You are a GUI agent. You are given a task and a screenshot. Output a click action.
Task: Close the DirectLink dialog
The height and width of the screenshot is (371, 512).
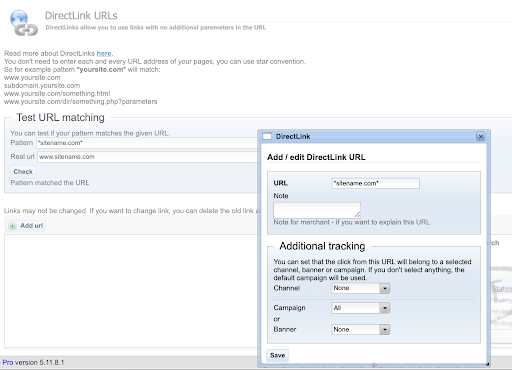tap(481, 137)
